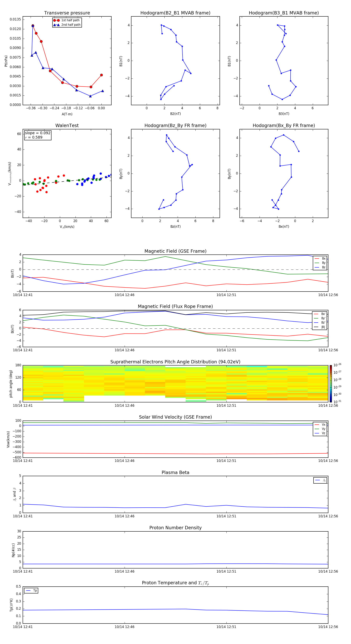This screenshot has width=351, height=644.
Task: Click the Walen test dashed fit line
Action: pos(67,181)
